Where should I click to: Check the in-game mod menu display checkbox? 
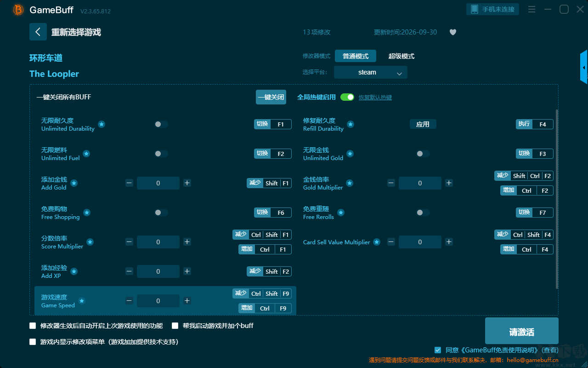pos(33,342)
